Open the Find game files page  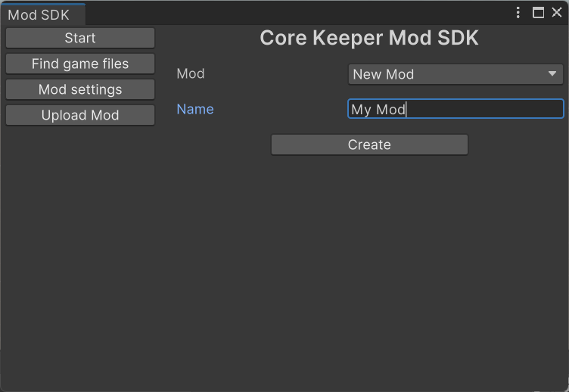click(x=80, y=64)
